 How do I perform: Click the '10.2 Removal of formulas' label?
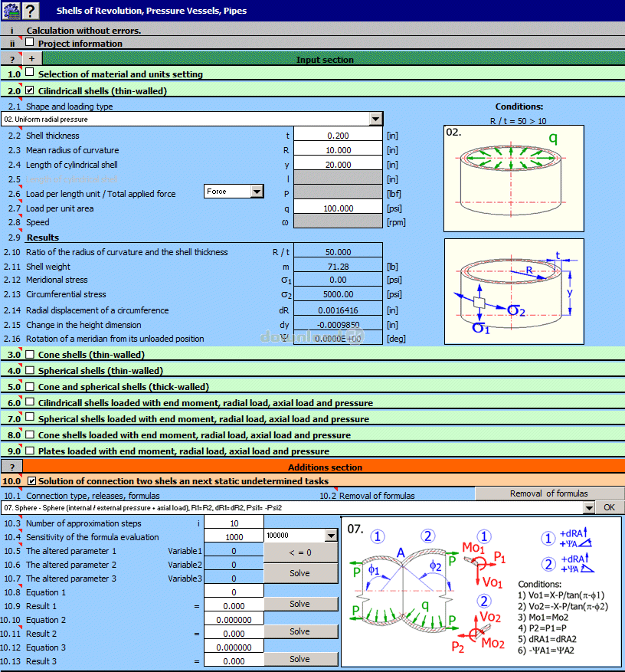pos(367,496)
